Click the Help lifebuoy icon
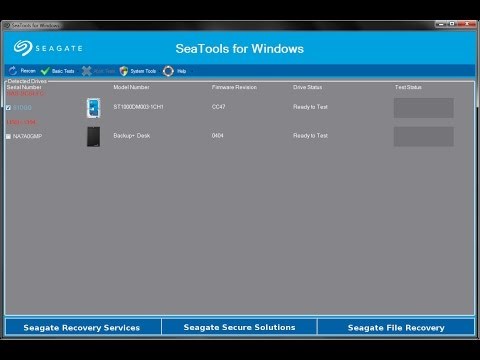Screen dimensions: 480x360 (168, 71)
